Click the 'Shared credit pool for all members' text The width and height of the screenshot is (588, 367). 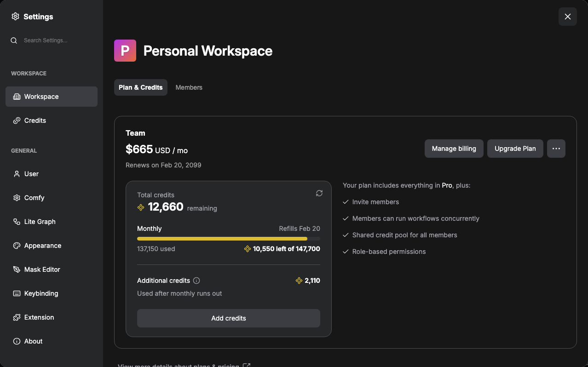point(405,235)
